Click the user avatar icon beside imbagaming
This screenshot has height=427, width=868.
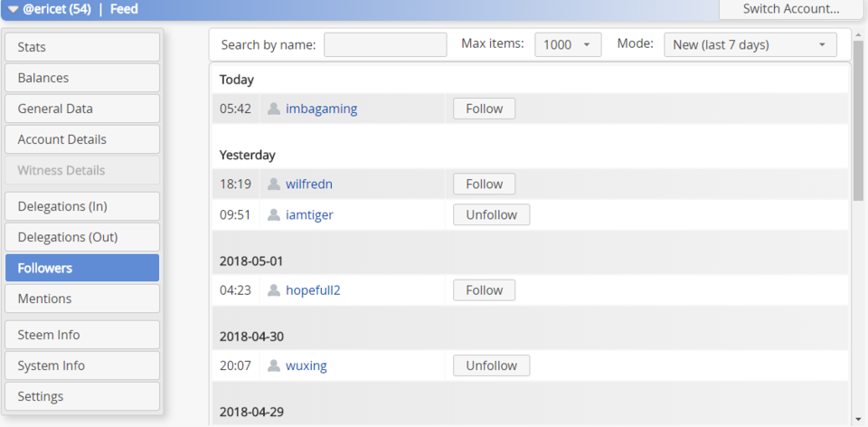pyautogui.click(x=274, y=109)
